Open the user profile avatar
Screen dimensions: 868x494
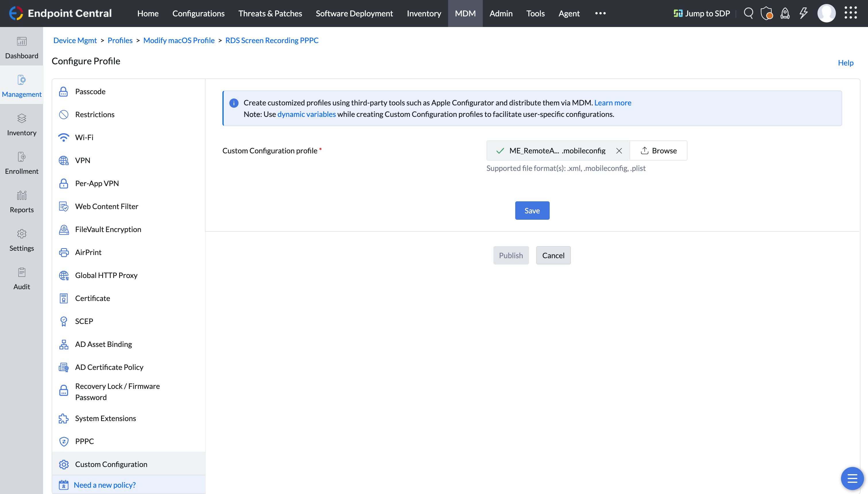point(826,13)
